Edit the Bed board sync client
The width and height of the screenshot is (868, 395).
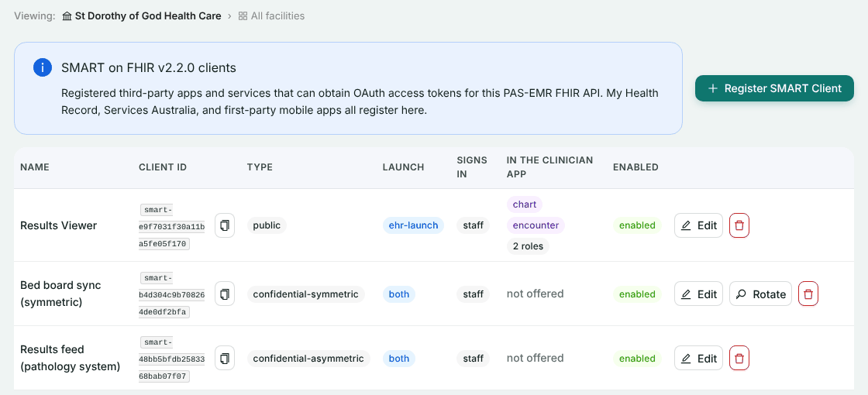(698, 294)
